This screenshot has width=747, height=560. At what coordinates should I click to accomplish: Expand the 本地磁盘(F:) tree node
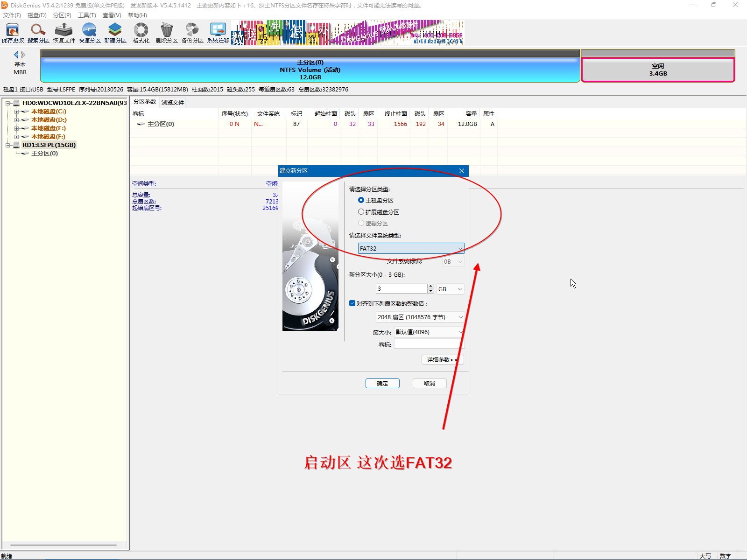[x=16, y=137]
